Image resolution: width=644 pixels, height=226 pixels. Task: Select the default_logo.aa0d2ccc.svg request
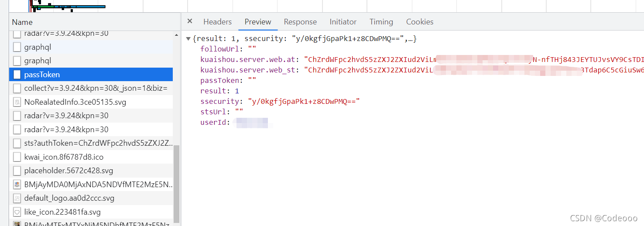click(91, 198)
